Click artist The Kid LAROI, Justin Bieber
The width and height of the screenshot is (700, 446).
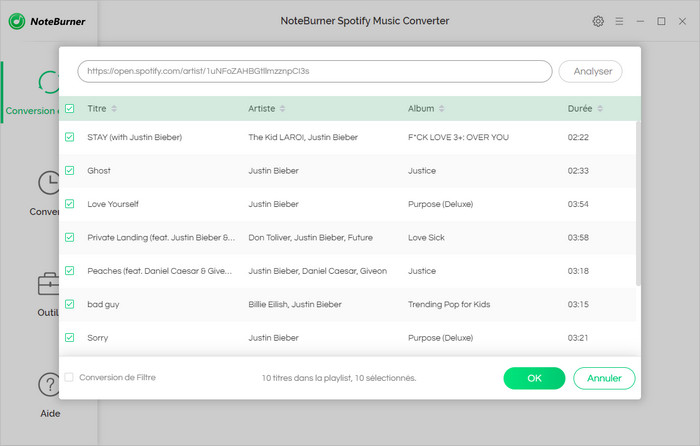pyautogui.click(x=303, y=137)
